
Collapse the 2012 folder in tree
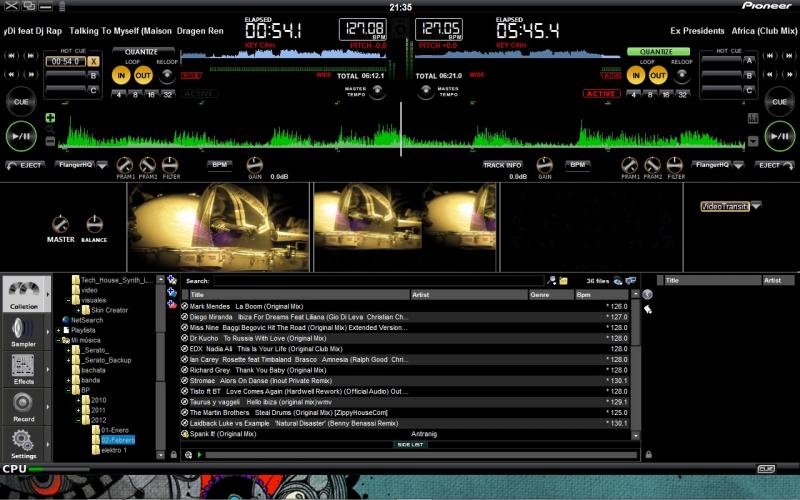84,420
